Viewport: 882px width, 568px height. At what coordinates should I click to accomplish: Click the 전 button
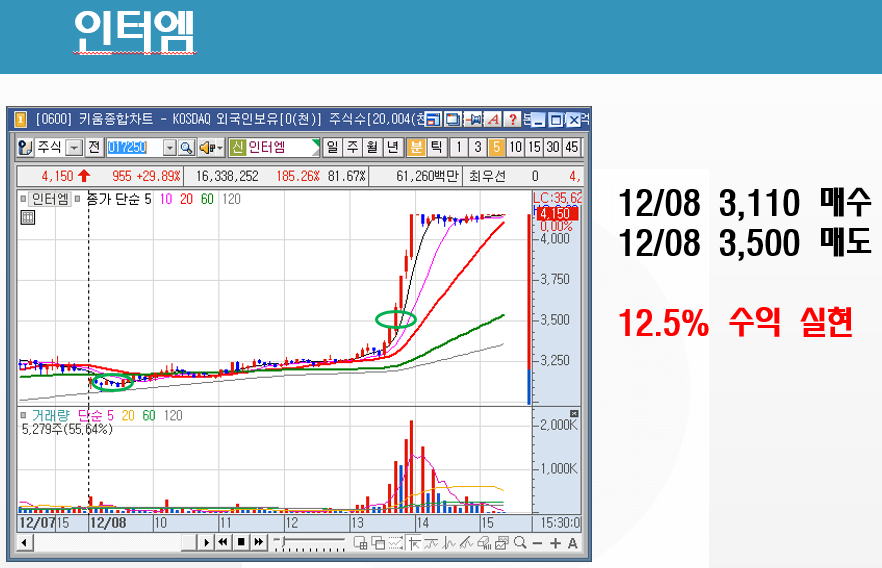(94, 148)
